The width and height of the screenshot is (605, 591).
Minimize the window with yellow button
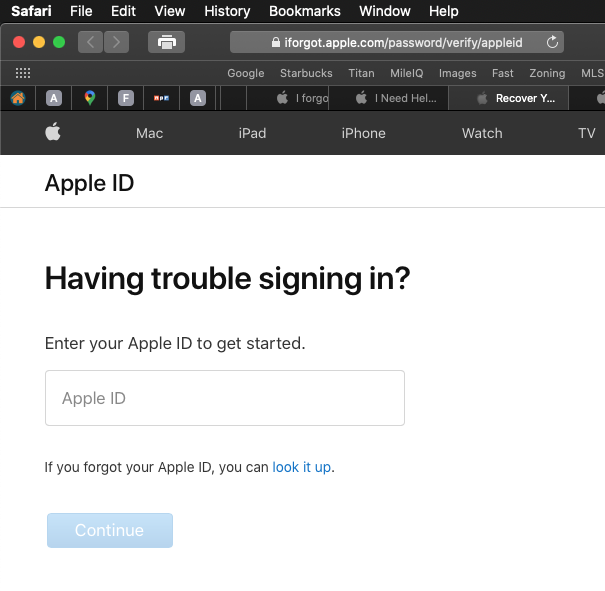(39, 42)
